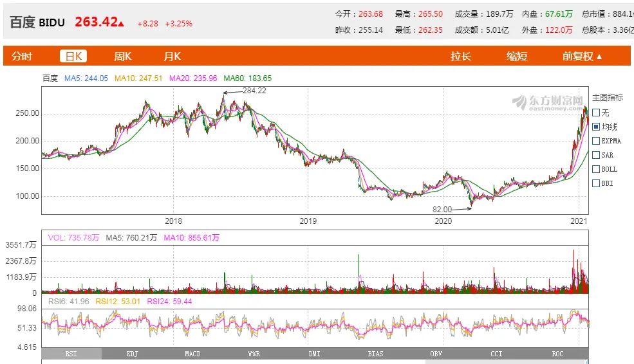The image size is (634, 364).
Task: Click the 拉长 stretch chart button
Action: coord(461,56)
